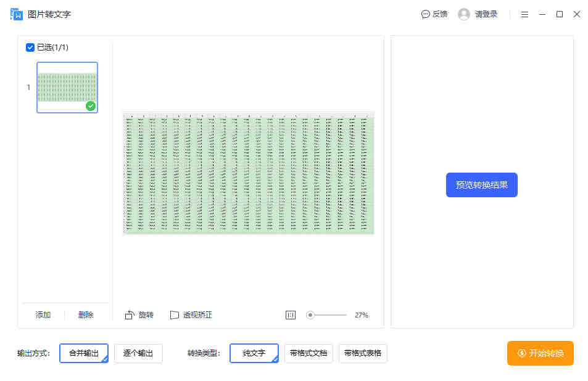Click the 转换类型 label
This screenshot has width=588, height=381.
coord(204,353)
